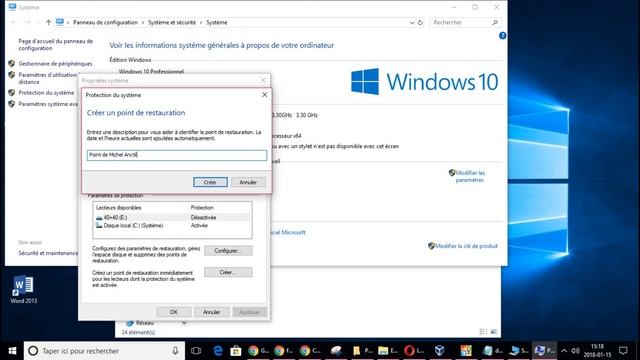This screenshot has width=640, height=360.
Task: Select the 40+40 (E:) drive row
Action: click(x=172, y=218)
